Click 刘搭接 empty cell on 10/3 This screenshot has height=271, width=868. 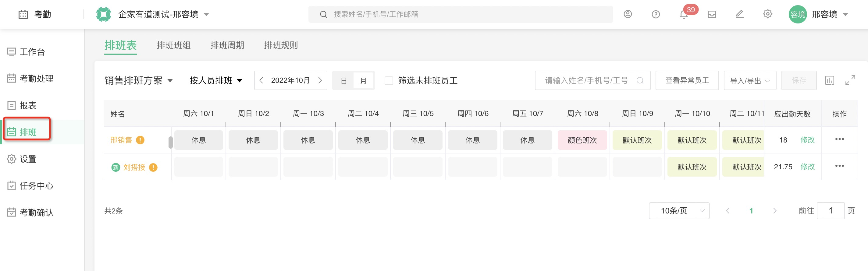pyautogui.click(x=308, y=167)
